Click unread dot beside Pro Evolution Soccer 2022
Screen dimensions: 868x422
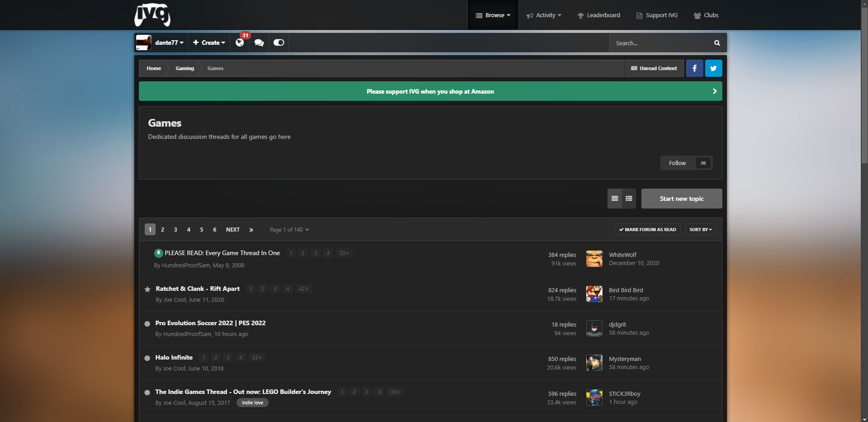pyautogui.click(x=147, y=323)
